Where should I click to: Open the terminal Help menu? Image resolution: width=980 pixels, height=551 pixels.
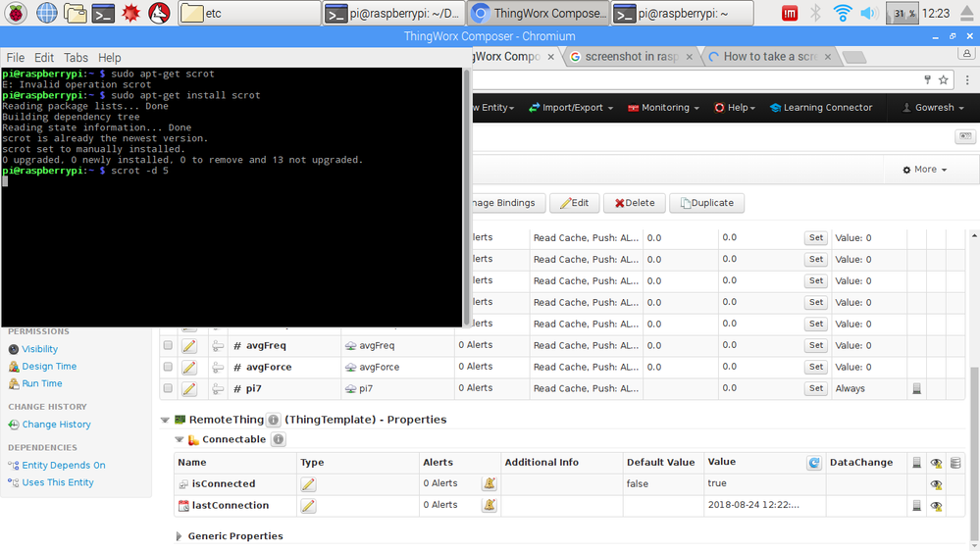click(109, 58)
